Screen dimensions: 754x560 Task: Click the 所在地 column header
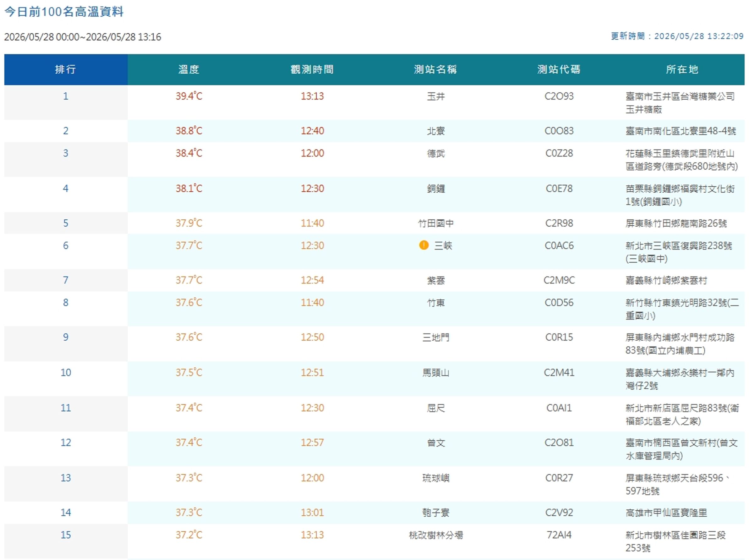[682, 69]
